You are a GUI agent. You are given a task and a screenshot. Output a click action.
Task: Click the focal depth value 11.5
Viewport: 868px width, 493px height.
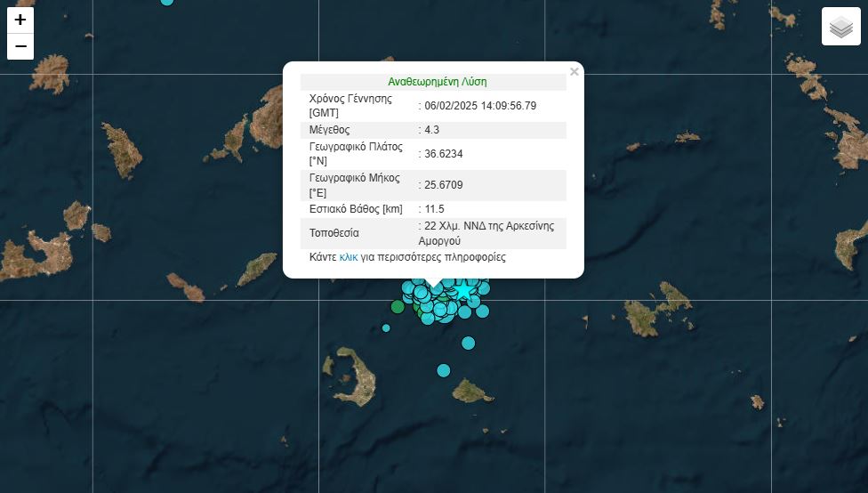(x=434, y=209)
